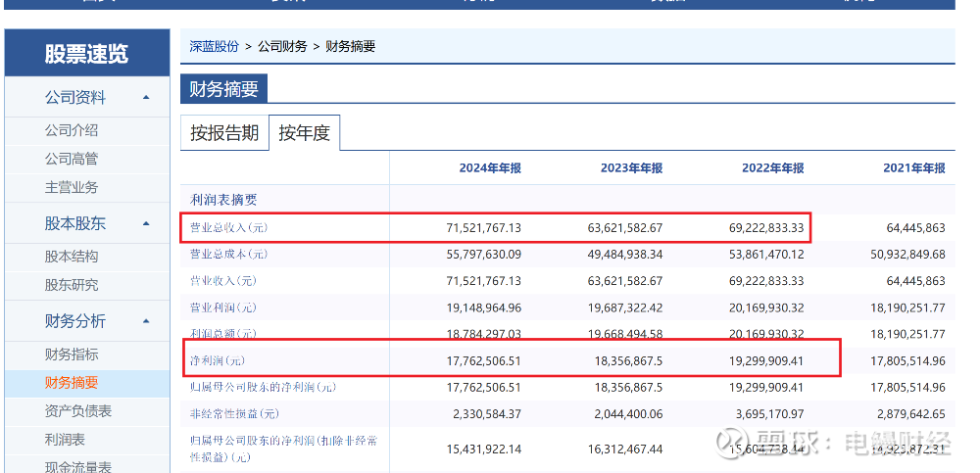Viewport: 980px width, 473px height.
Task: Collapse the 股本股东 section arrow
Action: 146,224
